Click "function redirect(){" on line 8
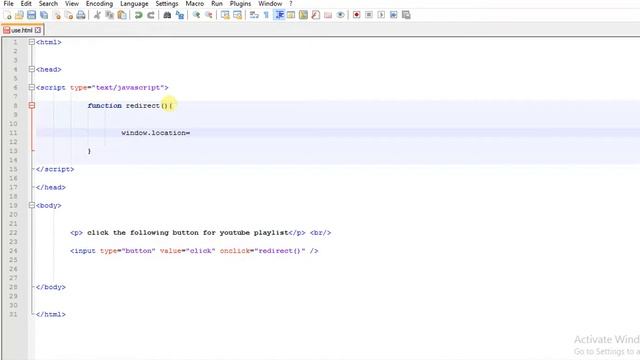640x360 pixels. pos(130,106)
